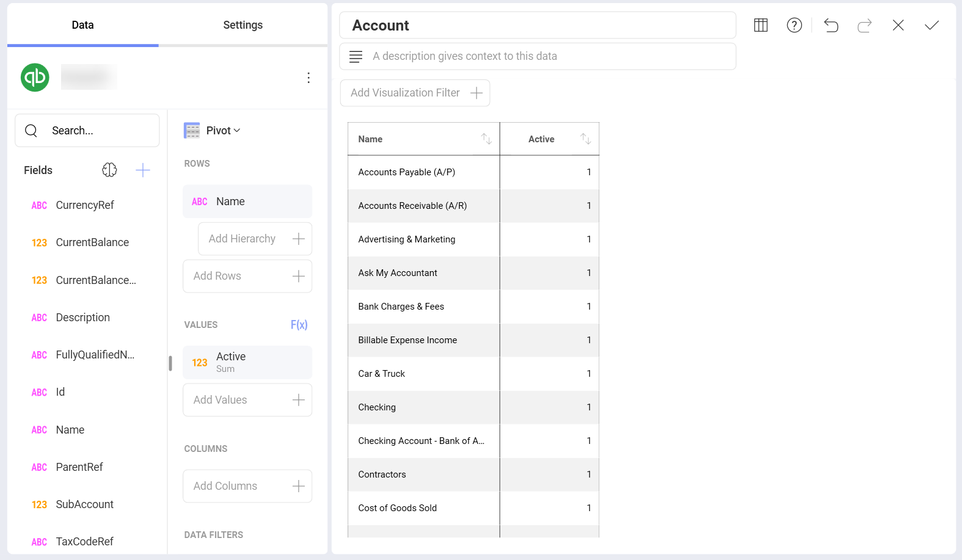The width and height of the screenshot is (962, 560).
Task: Edit the Account title field
Action: click(x=537, y=25)
